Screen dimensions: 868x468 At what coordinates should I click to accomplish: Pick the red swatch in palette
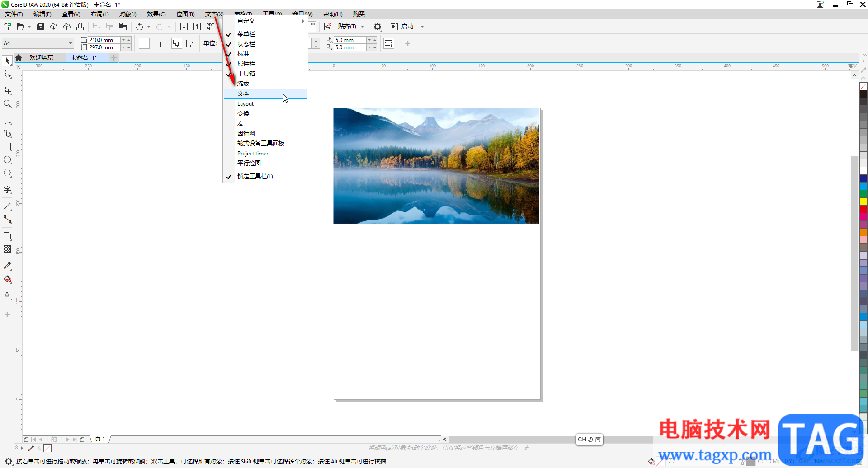pos(863,209)
